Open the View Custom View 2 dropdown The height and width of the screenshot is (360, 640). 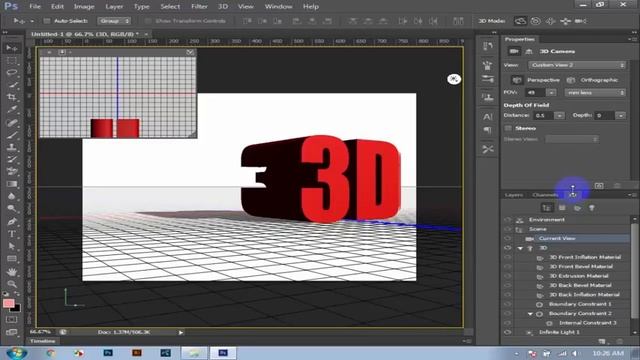click(x=577, y=65)
